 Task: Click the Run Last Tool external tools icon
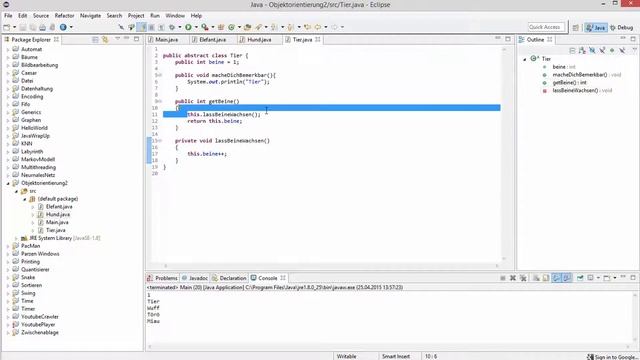205,27
